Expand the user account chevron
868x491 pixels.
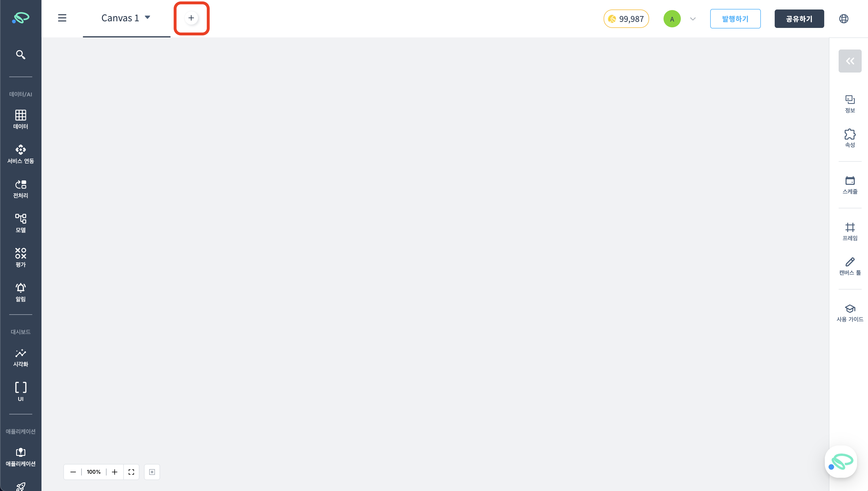click(693, 19)
